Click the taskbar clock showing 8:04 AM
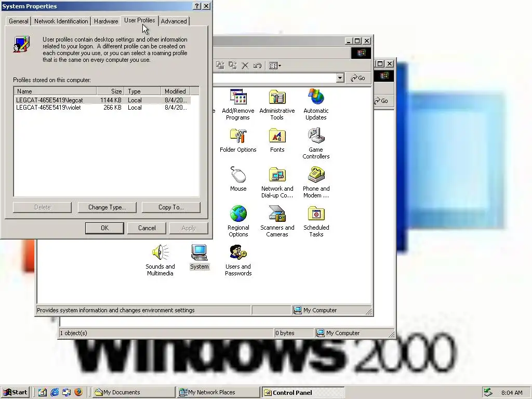 coord(512,393)
